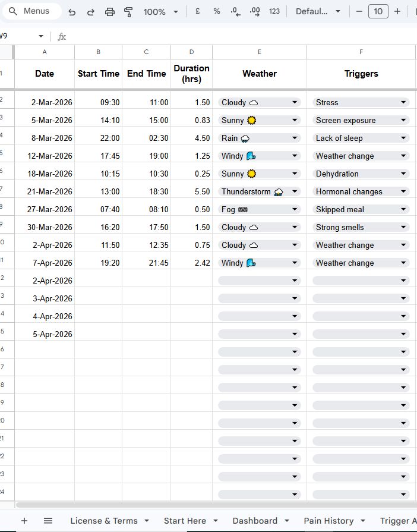The width and height of the screenshot is (417, 532).
Task: Open the Menus search button
Action: pyautogui.click(x=31, y=11)
